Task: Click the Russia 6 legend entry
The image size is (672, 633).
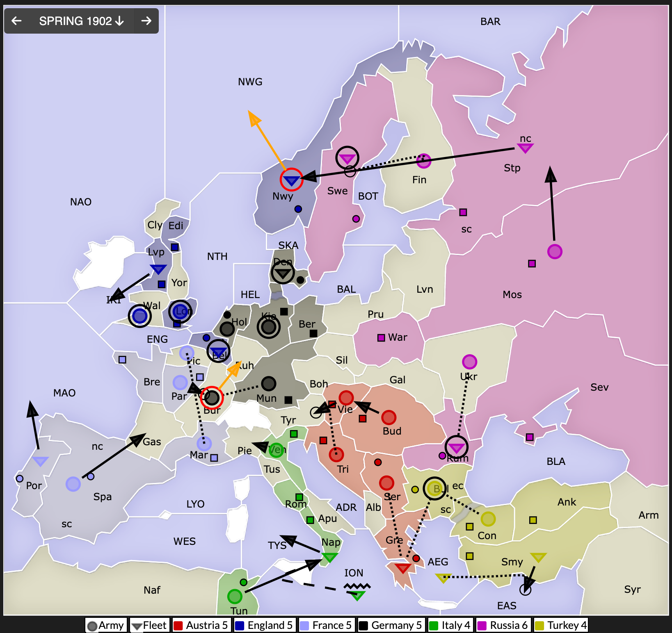Action: pyautogui.click(x=503, y=625)
